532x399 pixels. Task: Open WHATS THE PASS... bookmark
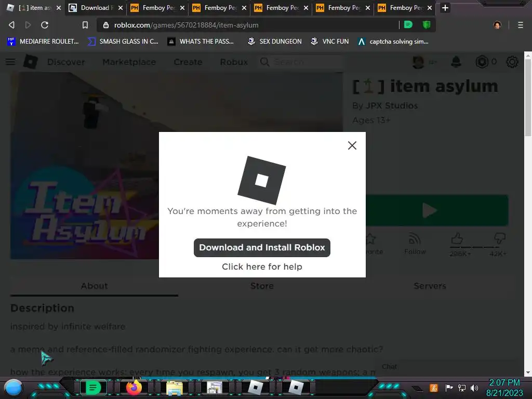(201, 42)
